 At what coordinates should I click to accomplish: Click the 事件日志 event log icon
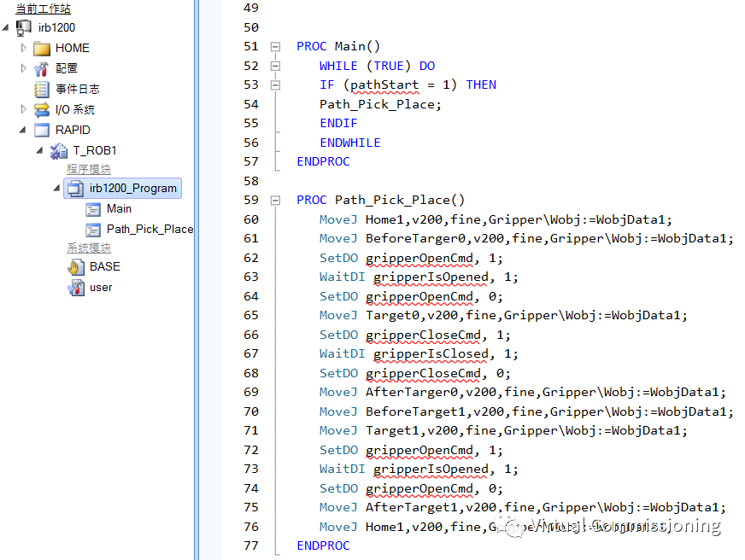[42, 90]
